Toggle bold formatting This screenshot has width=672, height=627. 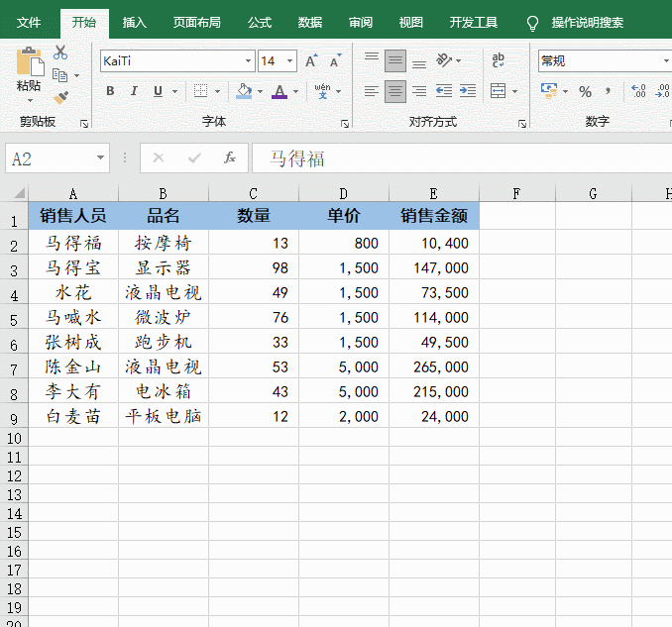tap(110, 91)
